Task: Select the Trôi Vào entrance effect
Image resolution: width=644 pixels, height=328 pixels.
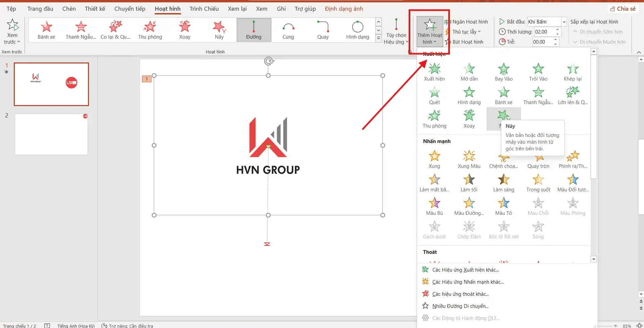Action: [x=538, y=73]
